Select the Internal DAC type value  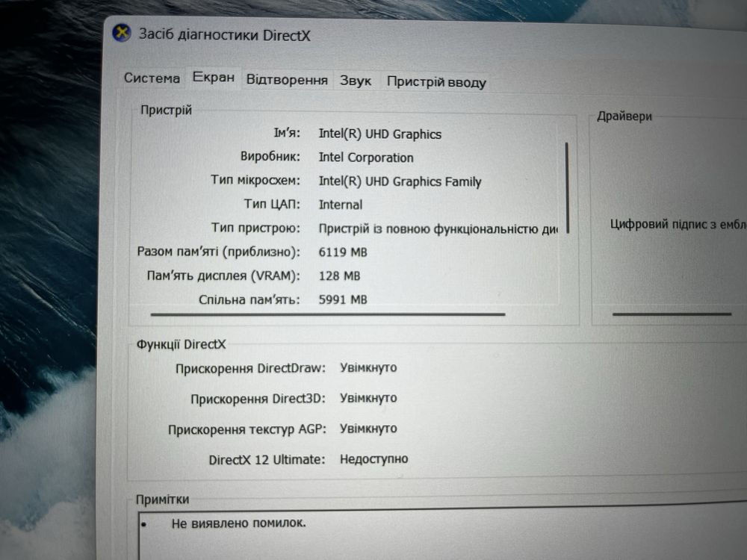click(340, 205)
